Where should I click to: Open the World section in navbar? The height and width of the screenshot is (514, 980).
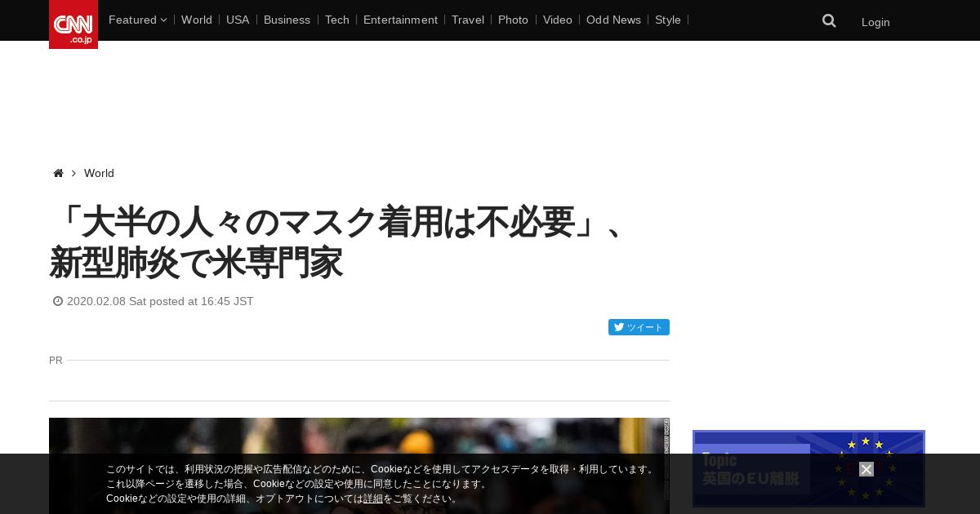(197, 20)
